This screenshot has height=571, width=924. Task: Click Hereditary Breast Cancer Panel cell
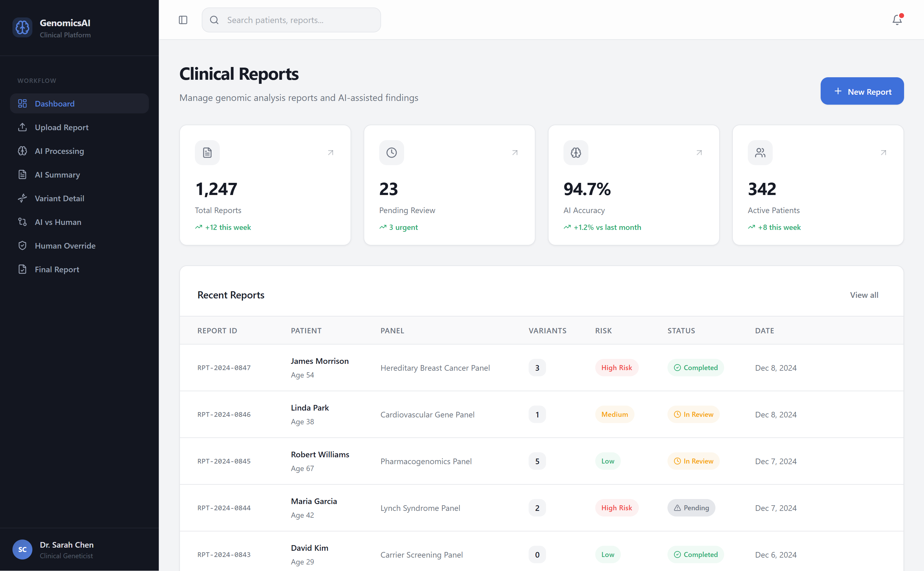tap(435, 368)
